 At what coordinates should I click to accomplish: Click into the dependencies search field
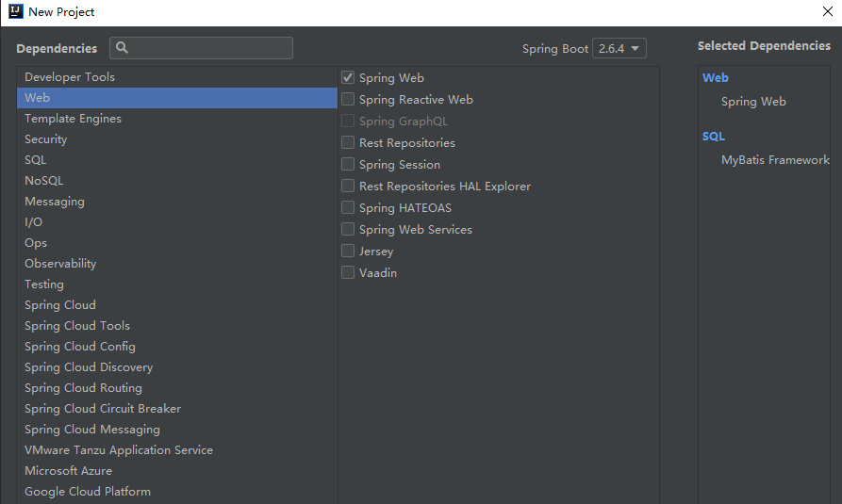[202, 48]
